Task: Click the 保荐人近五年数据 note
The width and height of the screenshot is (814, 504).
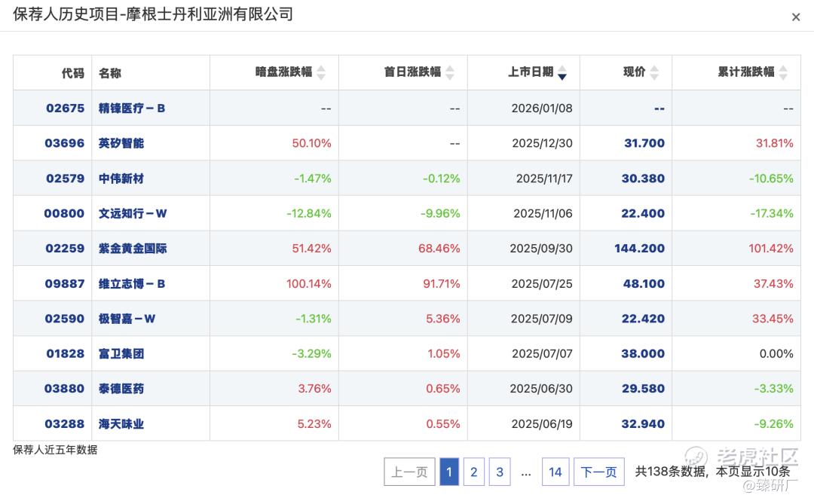Action: pos(55,450)
